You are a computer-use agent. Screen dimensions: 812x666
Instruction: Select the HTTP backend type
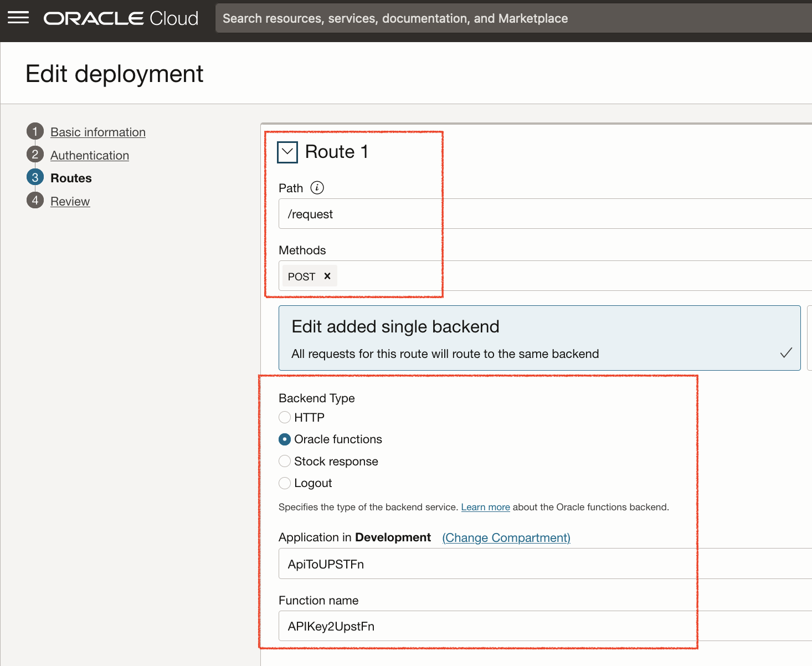tap(285, 417)
